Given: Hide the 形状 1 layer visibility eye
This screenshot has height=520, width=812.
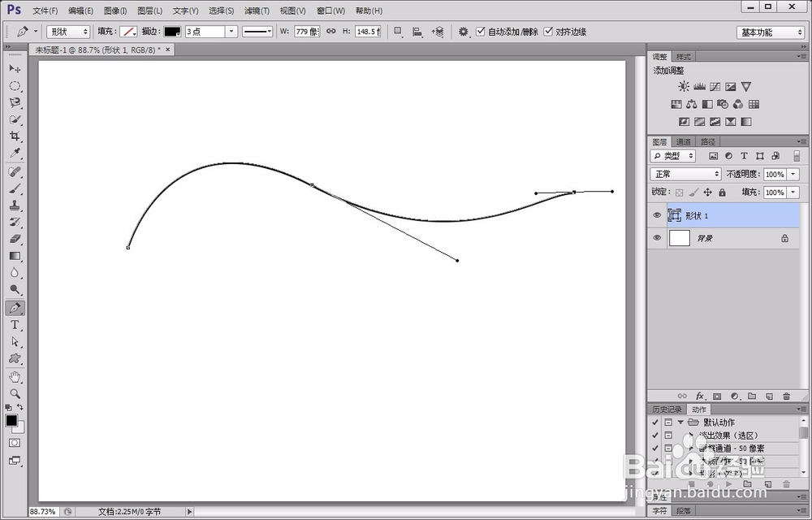Looking at the screenshot, I should click(657, 215).
